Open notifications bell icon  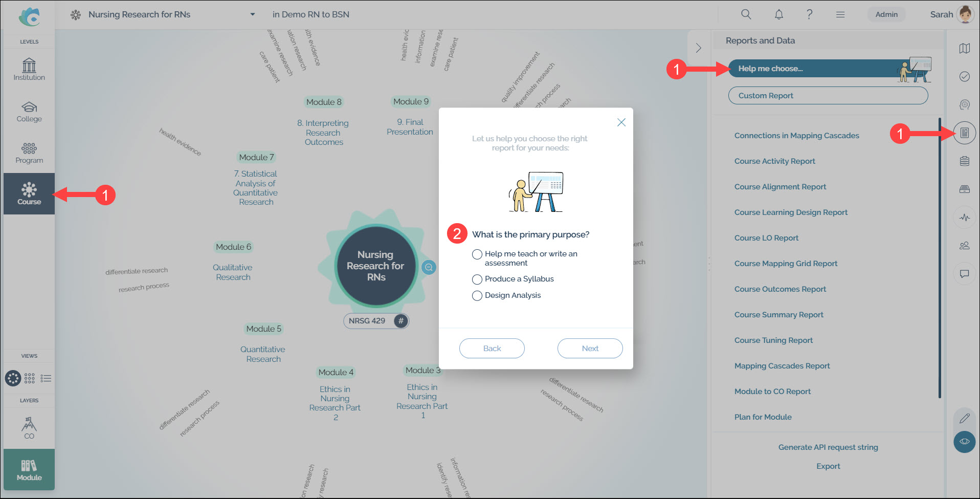(778, 14)
